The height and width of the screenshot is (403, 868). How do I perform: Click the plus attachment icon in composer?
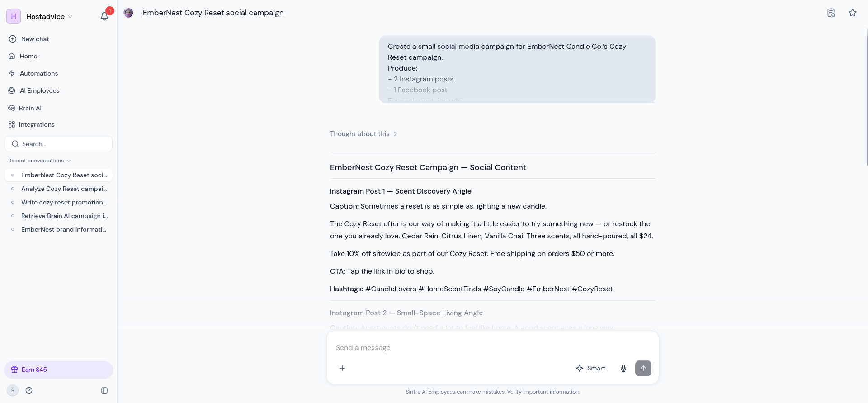pos(342,368)
